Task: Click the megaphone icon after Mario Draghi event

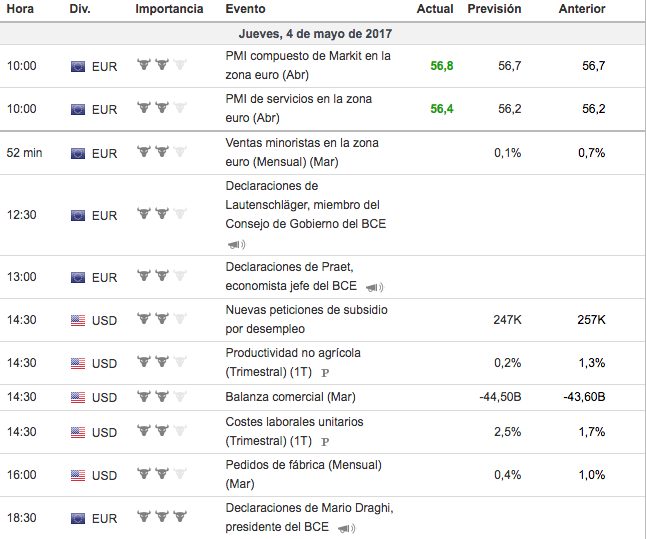Action: [346, 528]
